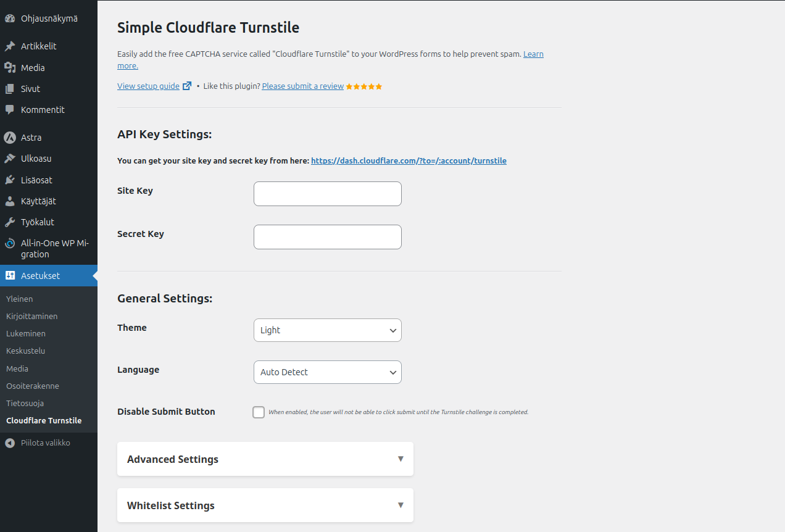Click the Learn more link

pyautogui.click(x=533, y=54)
